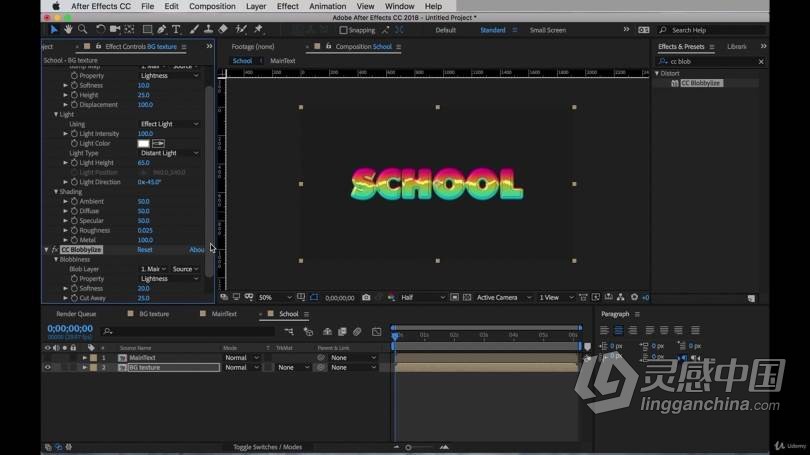Select the Hand tool
Image resolution: width=810 pixels, height=455 pixels.
pos(68,30)
